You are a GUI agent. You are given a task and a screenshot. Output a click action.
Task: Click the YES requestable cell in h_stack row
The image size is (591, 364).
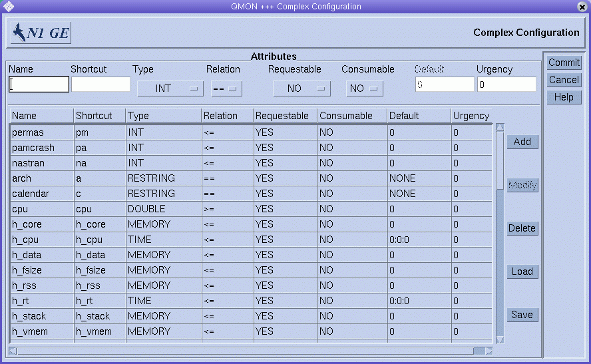pos(286,316)
